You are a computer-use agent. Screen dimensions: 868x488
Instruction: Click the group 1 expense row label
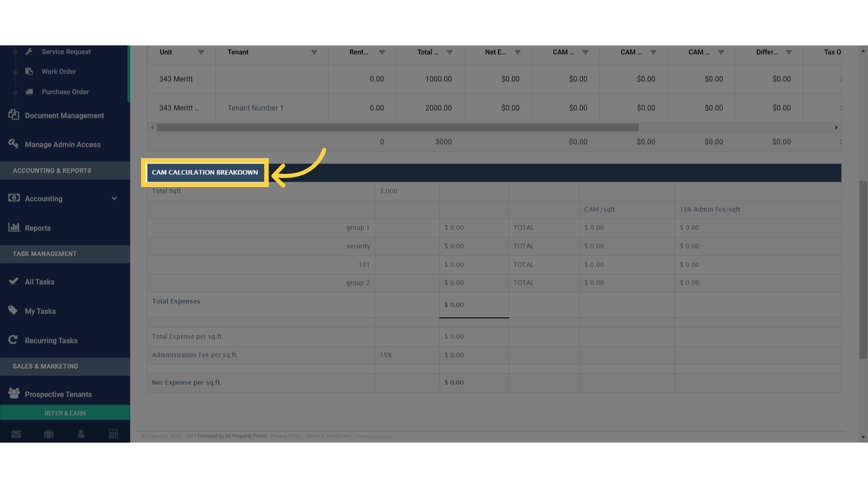point(358,228)
